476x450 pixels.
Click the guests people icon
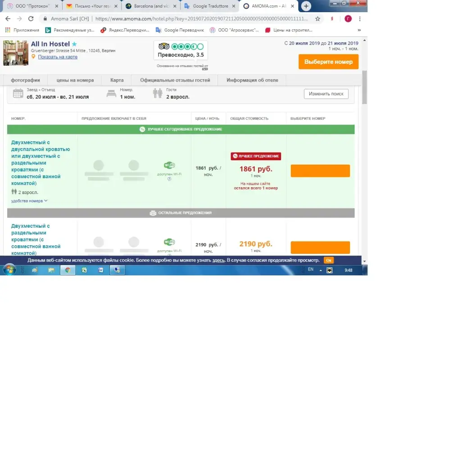click(158, 93)
